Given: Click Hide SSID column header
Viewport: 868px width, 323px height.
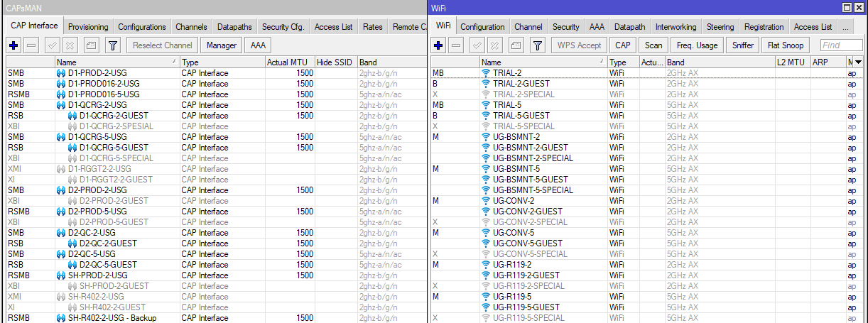Looking at the screenshot, I should click(336, 62).
